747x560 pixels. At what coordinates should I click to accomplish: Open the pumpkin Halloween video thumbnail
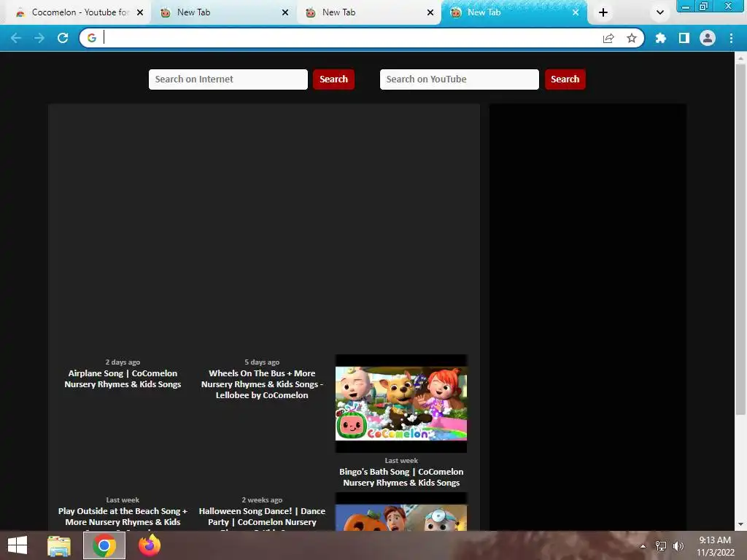pos(401,512)
